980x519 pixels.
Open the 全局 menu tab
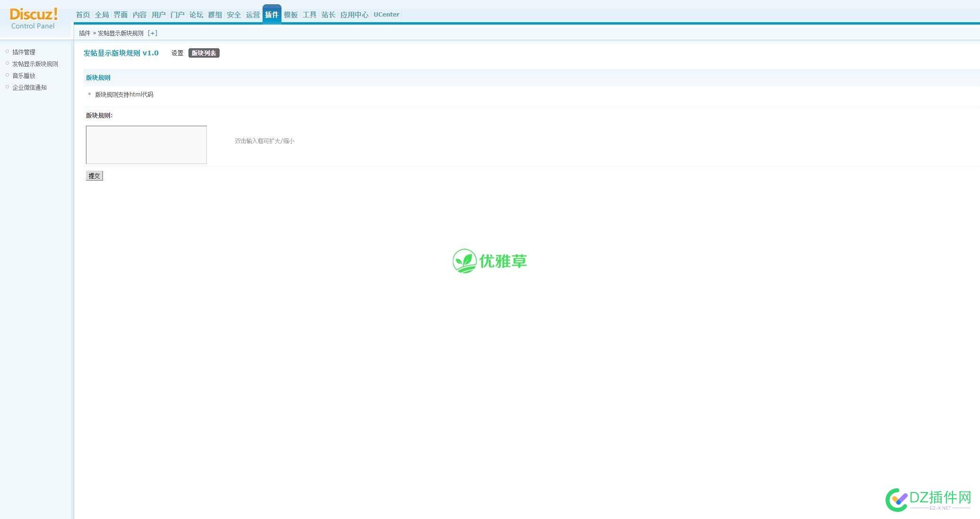pyautogui.click(x=102, y=15)
